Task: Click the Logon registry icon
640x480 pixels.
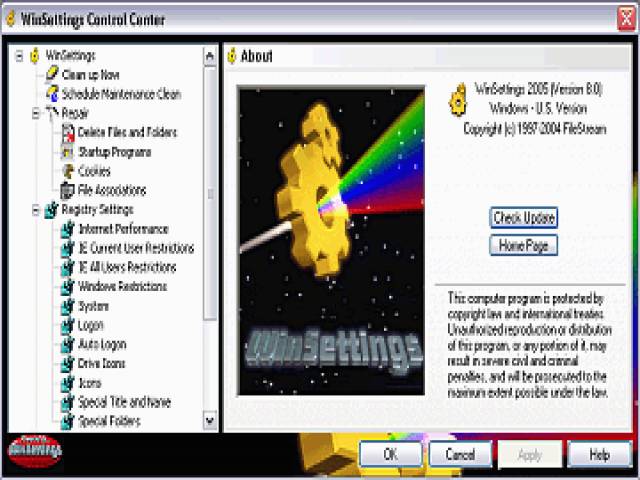Action: [x=67, y=325]
